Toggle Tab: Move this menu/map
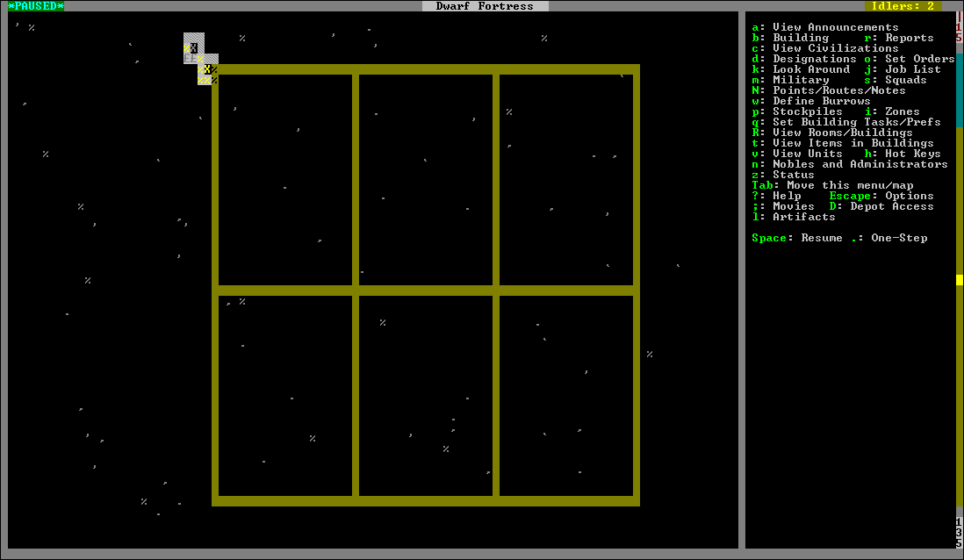This screenshot has height=560, width=964. point(832,185)
